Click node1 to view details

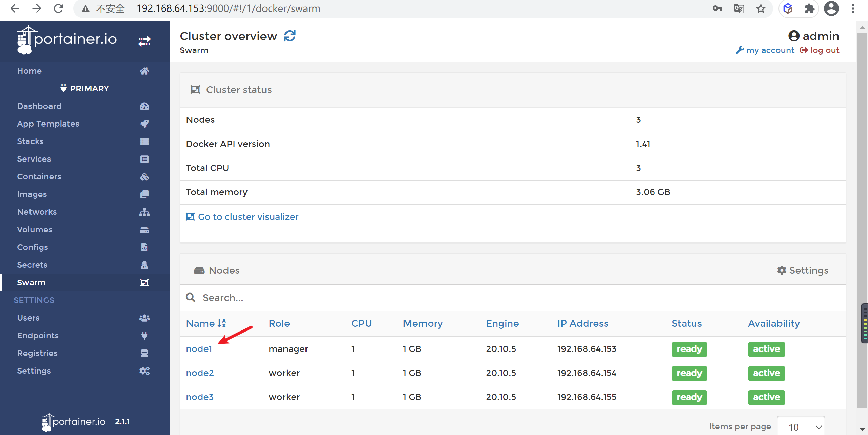tap(200, 349)
